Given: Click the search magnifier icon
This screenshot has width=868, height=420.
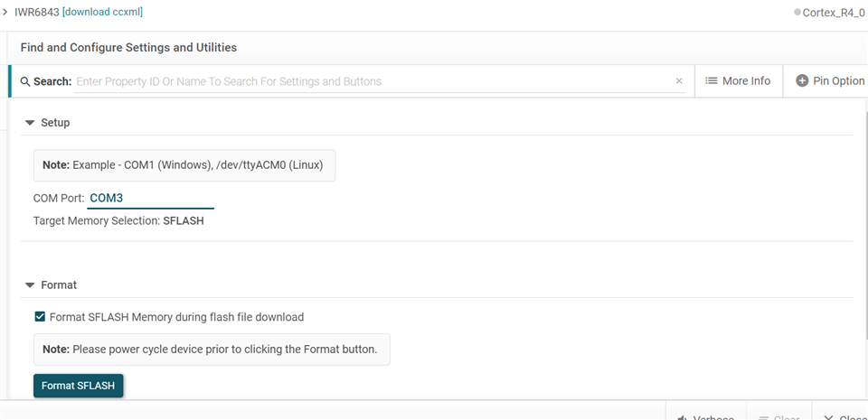Looking at the screenshot, I should [x=25, y=81].
